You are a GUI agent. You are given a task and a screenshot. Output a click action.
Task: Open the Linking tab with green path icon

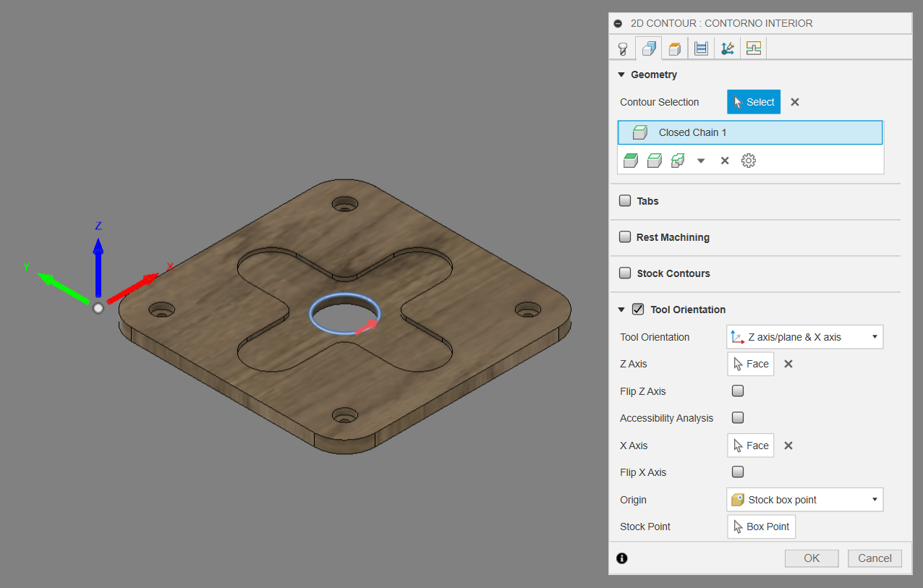click(754, 48)
